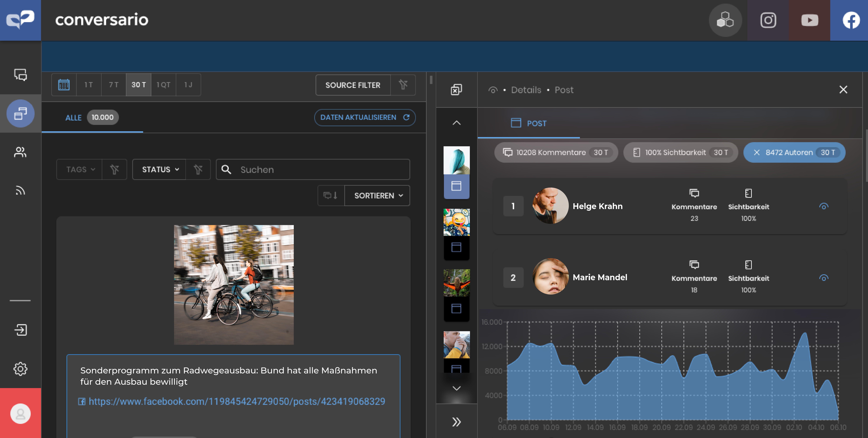The width and height of the screenshot is (868, 438).
Task: Select the all-sources hexagon icon
Action: [x=725, y=20]
